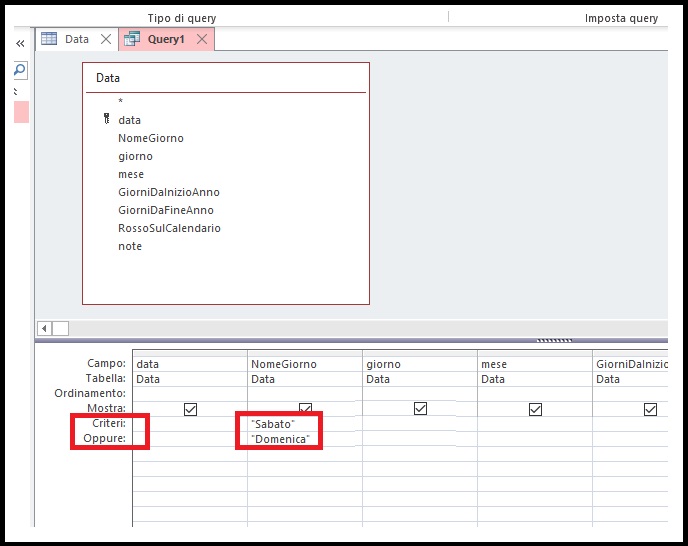Click the Campo cell containing GiorniDaInizio
This screenshot has width=688, height=546.
[631, 364]
